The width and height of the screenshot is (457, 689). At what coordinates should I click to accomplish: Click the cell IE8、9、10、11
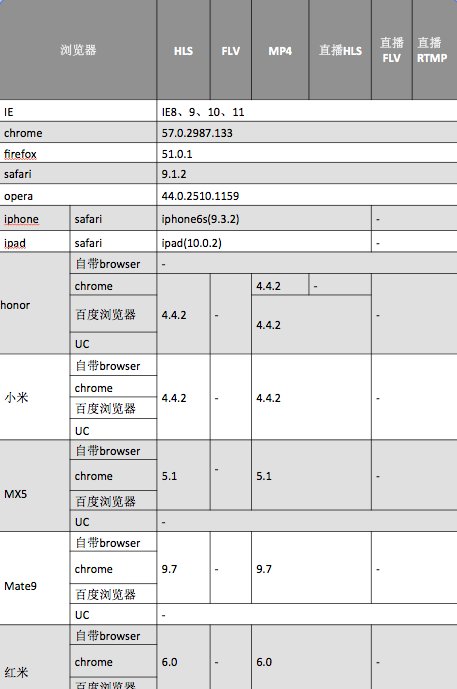point(307,112)
